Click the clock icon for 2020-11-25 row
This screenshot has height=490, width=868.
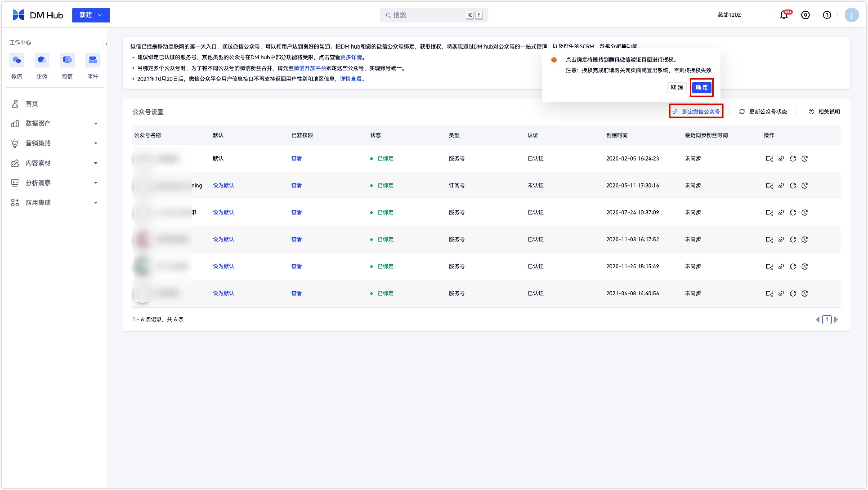tap(805, 266)
